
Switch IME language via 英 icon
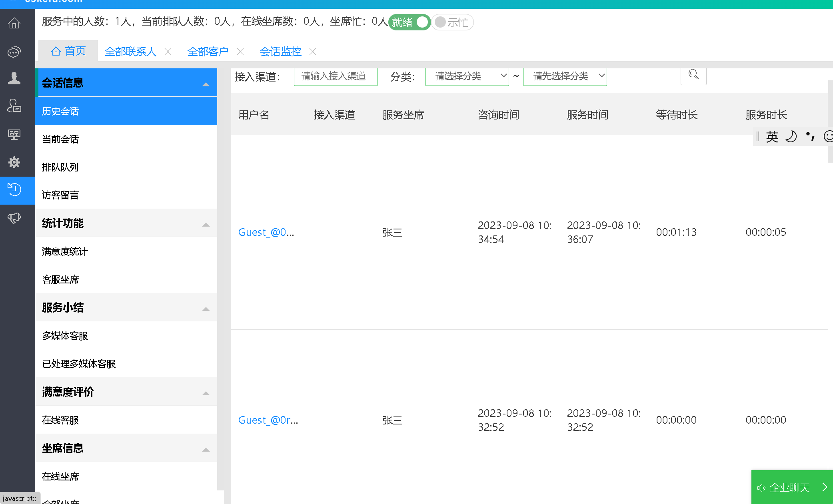tap(772, 137)
